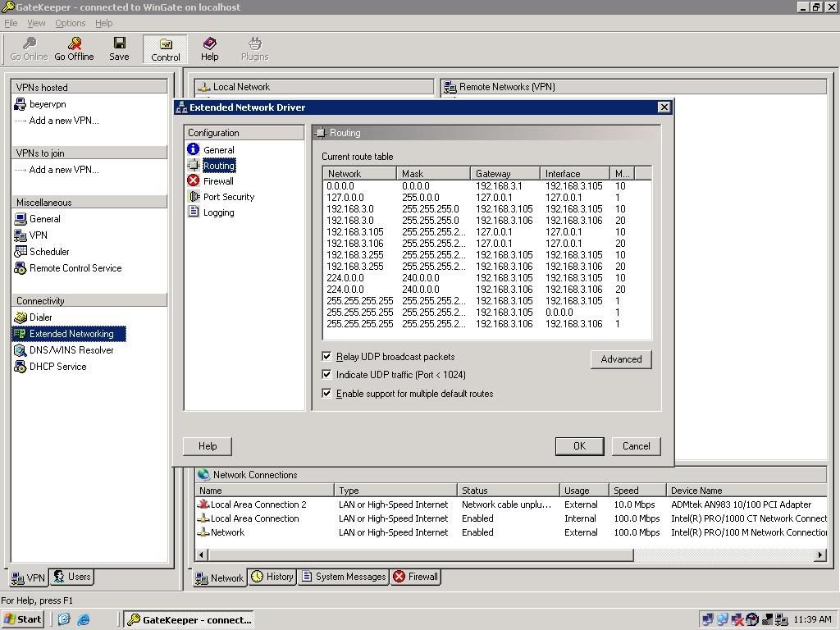The image size is (840, 630).
Task: Click the Remote Networks (VPN) panel header
Action: click(x=632, y=87)
